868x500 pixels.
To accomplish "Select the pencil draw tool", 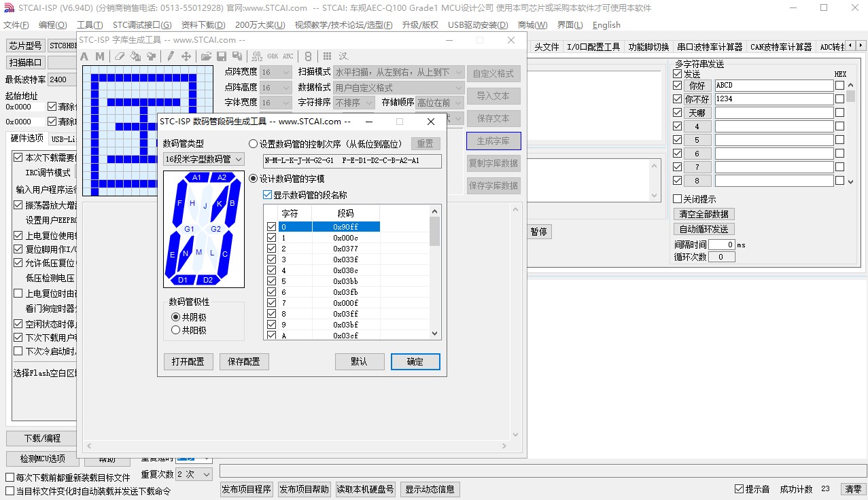I will 171,56.
